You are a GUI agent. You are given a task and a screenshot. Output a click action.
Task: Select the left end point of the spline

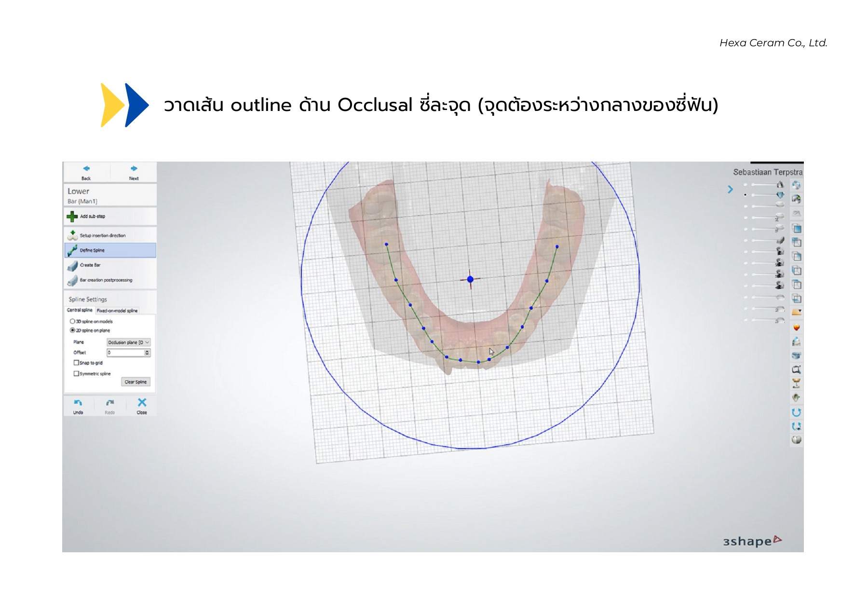(x=387, y=245)
